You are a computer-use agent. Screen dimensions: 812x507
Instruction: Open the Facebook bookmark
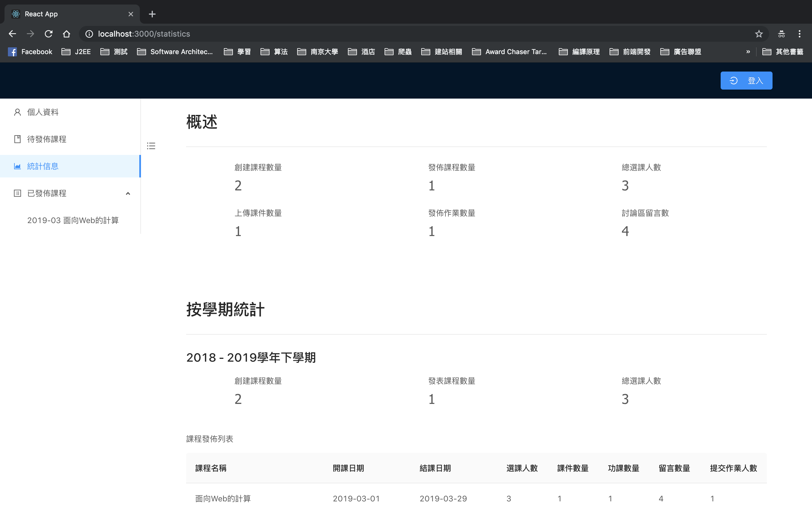click(x=30, y=52)
